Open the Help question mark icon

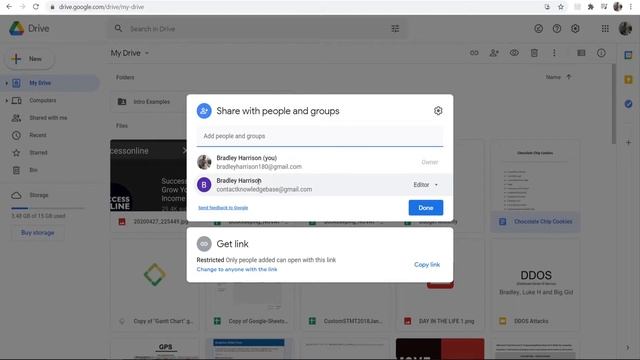pos(557,29)
